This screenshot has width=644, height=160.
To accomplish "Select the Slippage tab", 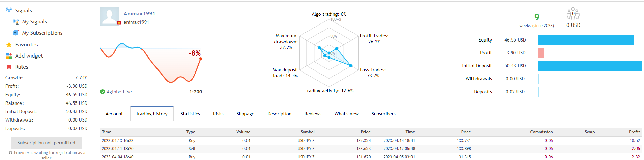I will pyautogui.click(x=245, y=114).
